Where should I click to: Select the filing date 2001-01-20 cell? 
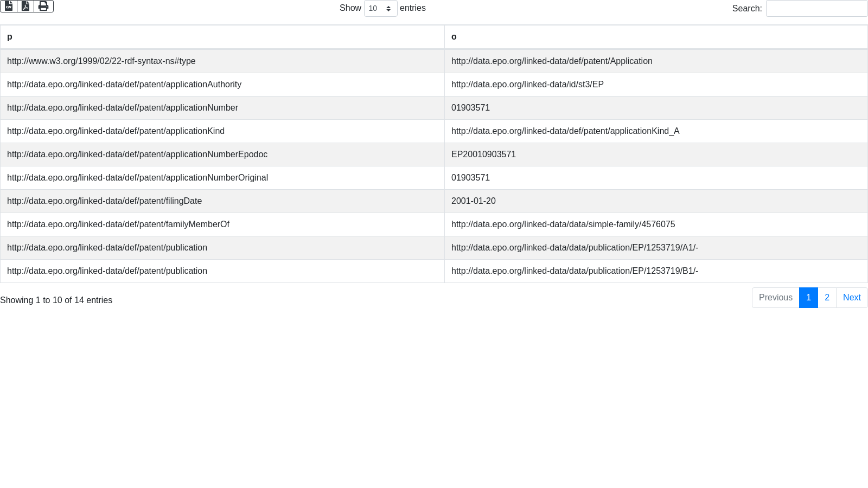(x=473, y=201)
